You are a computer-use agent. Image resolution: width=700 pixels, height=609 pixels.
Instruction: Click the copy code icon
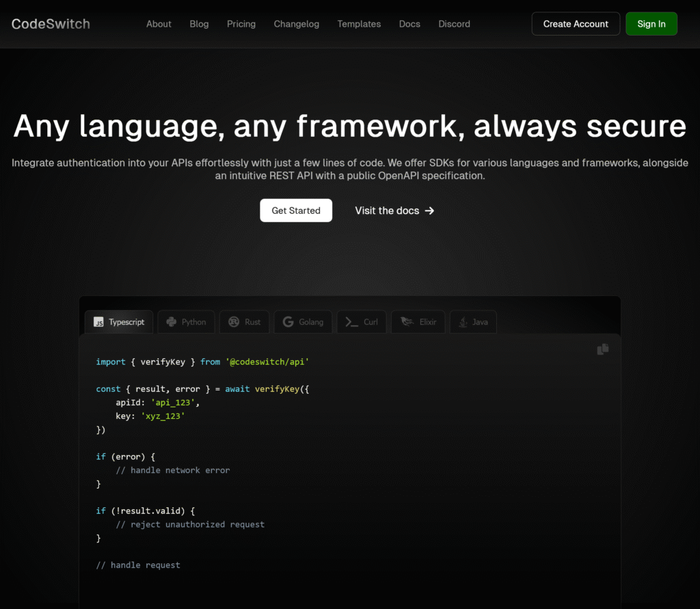coord(602,349)
